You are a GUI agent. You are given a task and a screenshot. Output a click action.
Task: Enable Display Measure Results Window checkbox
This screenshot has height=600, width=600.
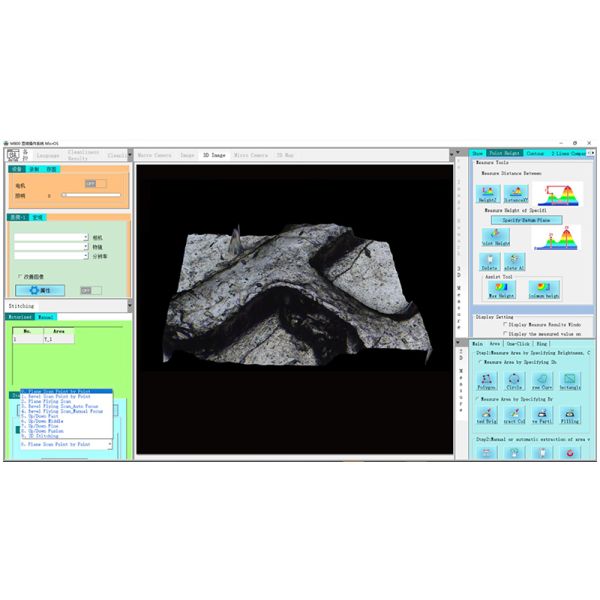point(506,324)
